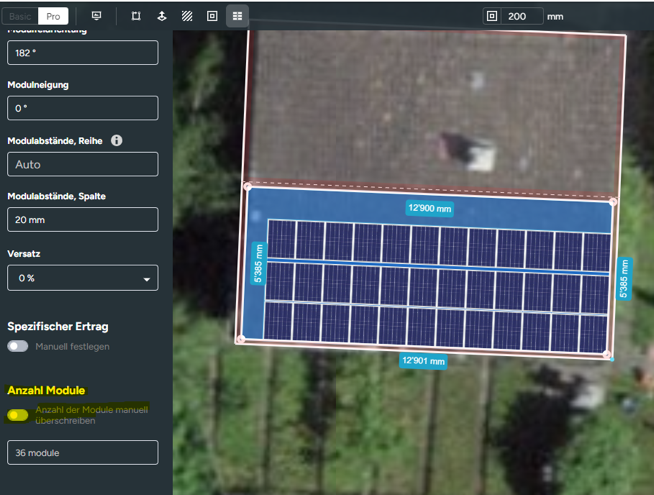Click the margin icon next to 200 mm

click(491, 16)
